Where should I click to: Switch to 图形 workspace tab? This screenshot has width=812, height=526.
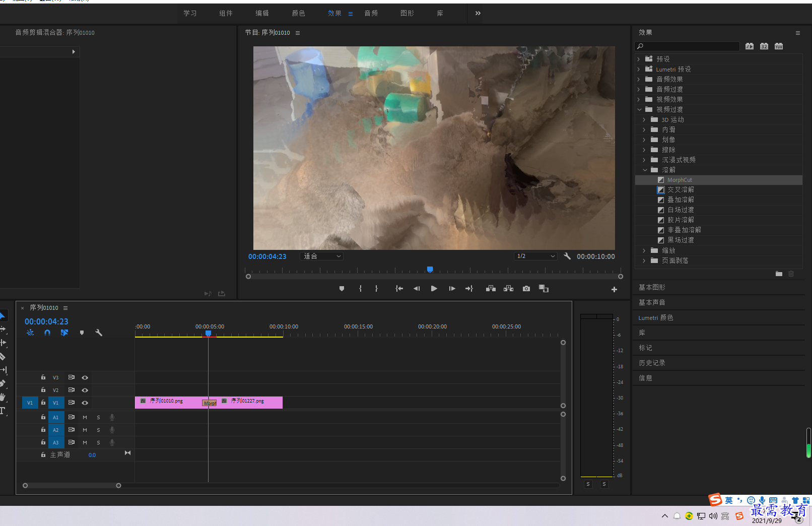pos(407,13)
